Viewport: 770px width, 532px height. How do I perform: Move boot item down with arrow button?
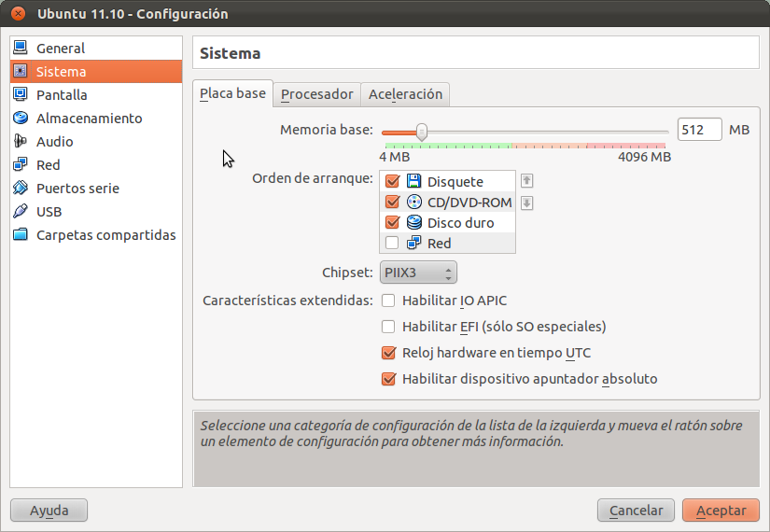(527, 203)
